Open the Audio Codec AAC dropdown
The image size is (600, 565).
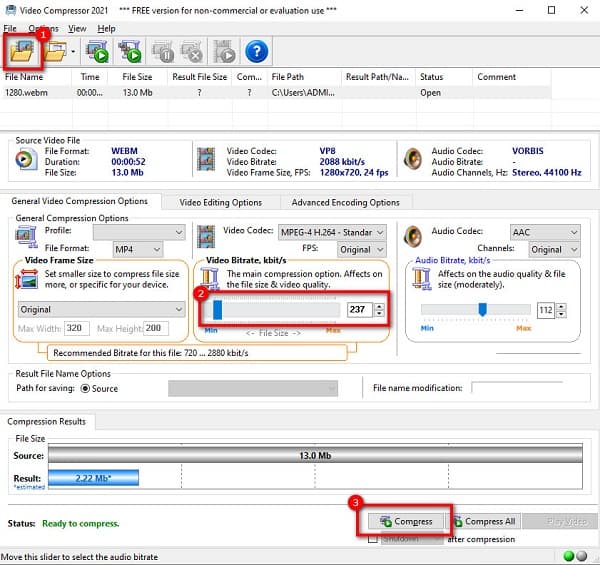coord(545,232)
